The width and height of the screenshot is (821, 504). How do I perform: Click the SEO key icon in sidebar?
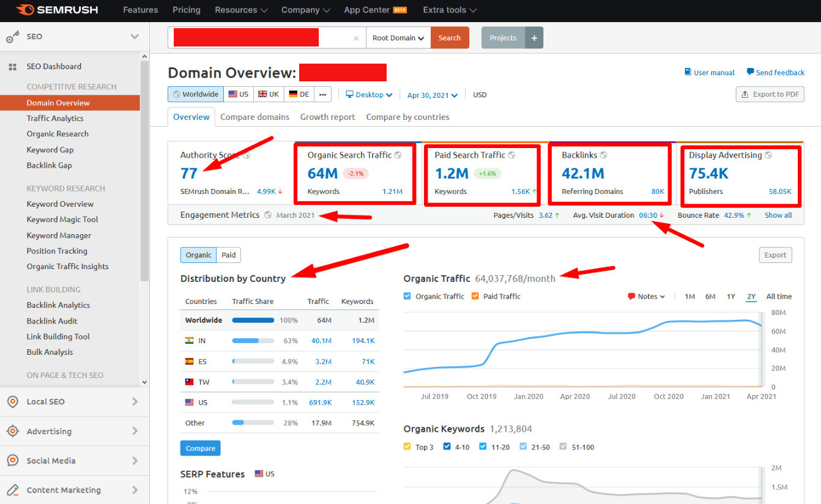[12, 37]
